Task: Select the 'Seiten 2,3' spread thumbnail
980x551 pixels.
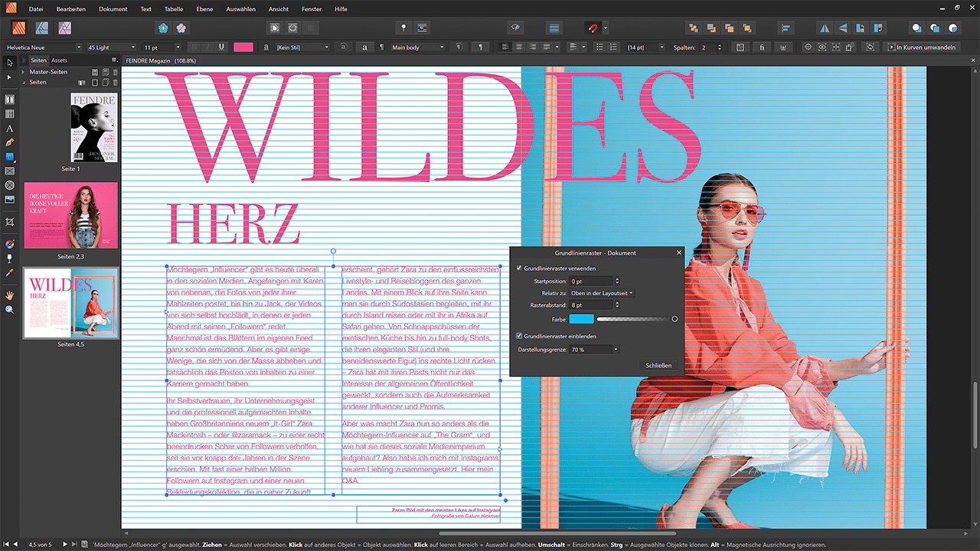Action: click(x=71, y=215)
